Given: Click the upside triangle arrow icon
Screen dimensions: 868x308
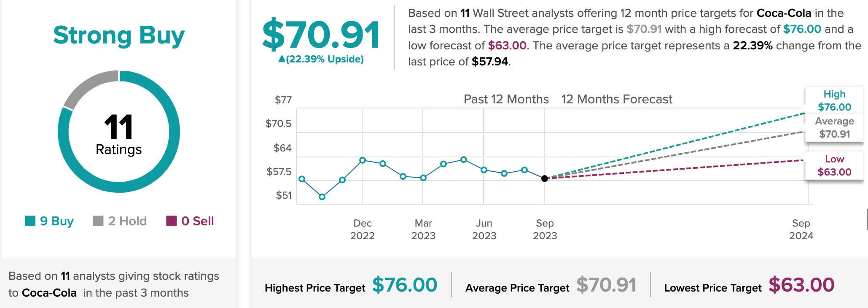Looking at the screenshot, I should (x=282, y=59).
